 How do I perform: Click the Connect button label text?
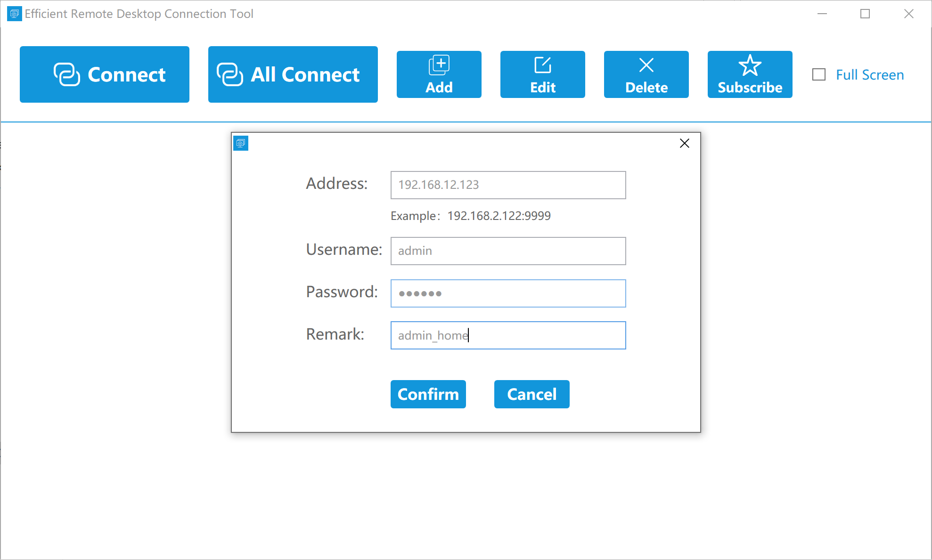click(126, 74)
